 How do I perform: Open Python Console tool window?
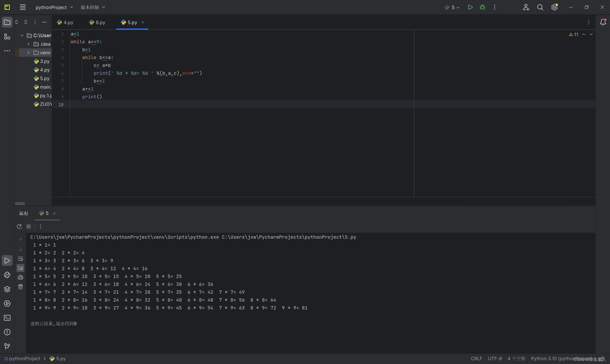click(7, 275)
